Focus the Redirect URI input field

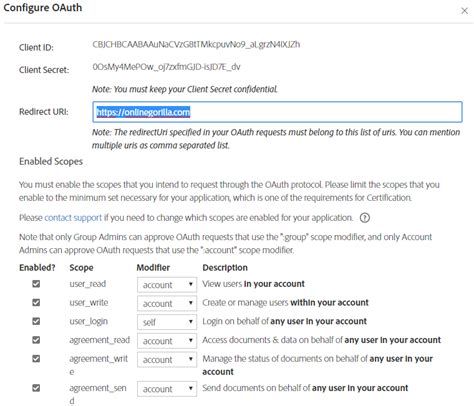[277, 112]
